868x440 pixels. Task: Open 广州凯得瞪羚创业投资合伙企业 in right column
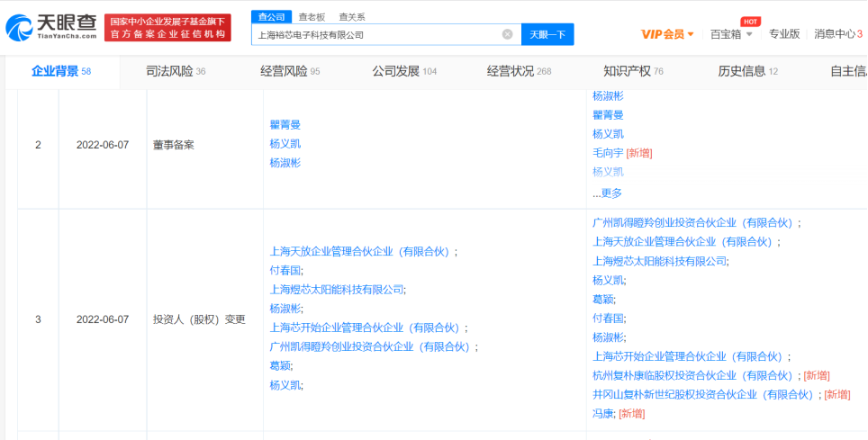click(x=693, y=223)
